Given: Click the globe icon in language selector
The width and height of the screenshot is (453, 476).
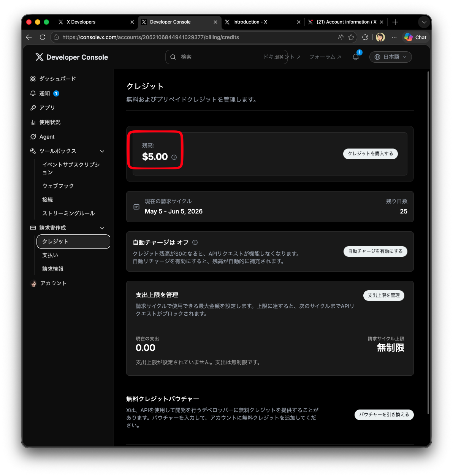Looking at the screenshot, I should pyautogui.click(x=377, y=57).
